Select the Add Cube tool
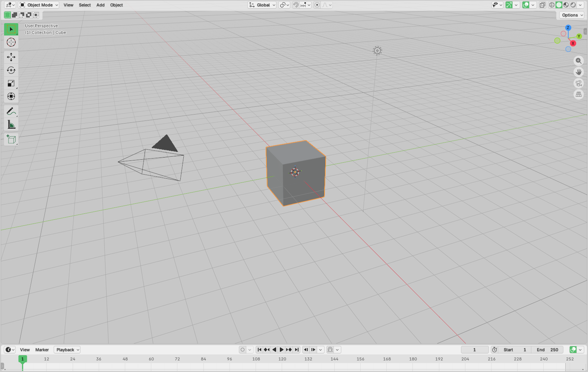588x372 pixels. pos(11,139)
